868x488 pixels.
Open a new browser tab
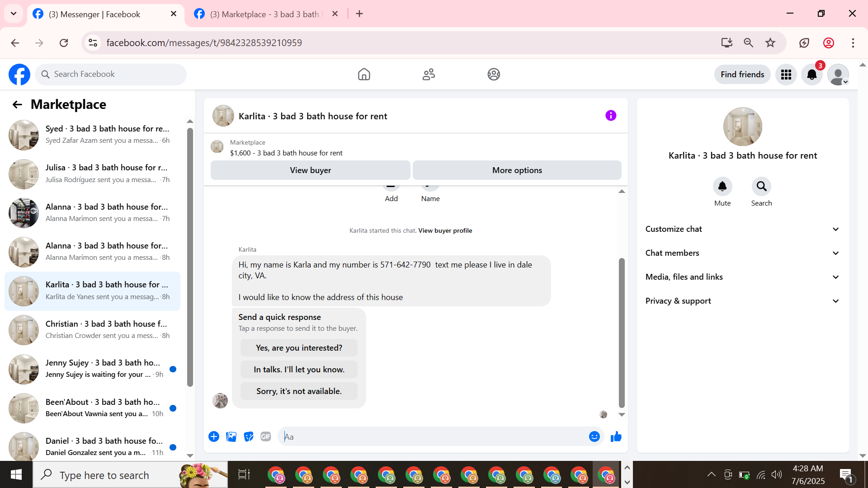359,14
